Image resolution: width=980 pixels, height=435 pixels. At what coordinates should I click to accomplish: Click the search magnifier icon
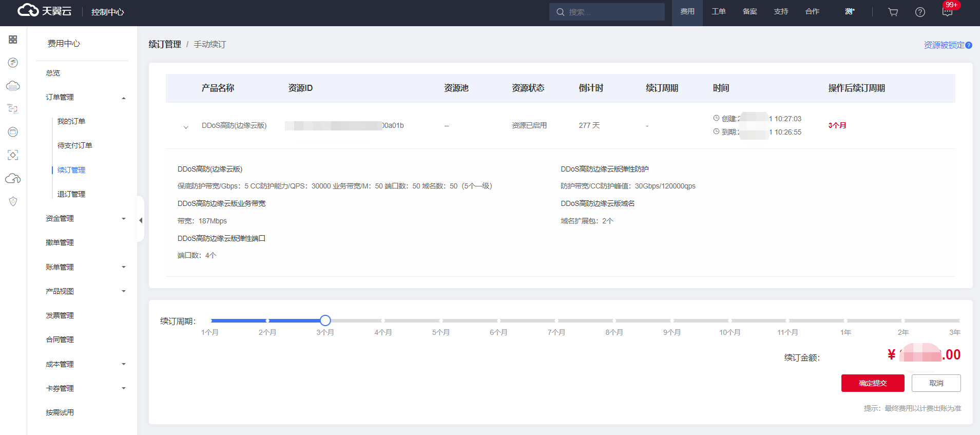click(561, 12)
